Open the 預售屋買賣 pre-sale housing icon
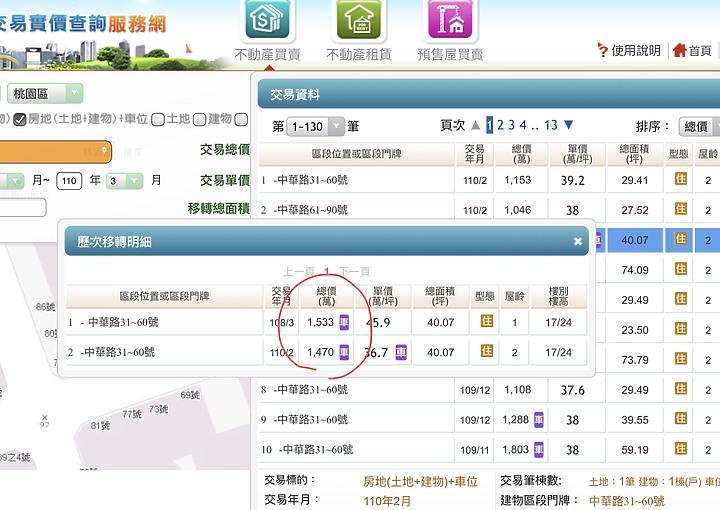 pyautogui.click(x=450, y=19)
